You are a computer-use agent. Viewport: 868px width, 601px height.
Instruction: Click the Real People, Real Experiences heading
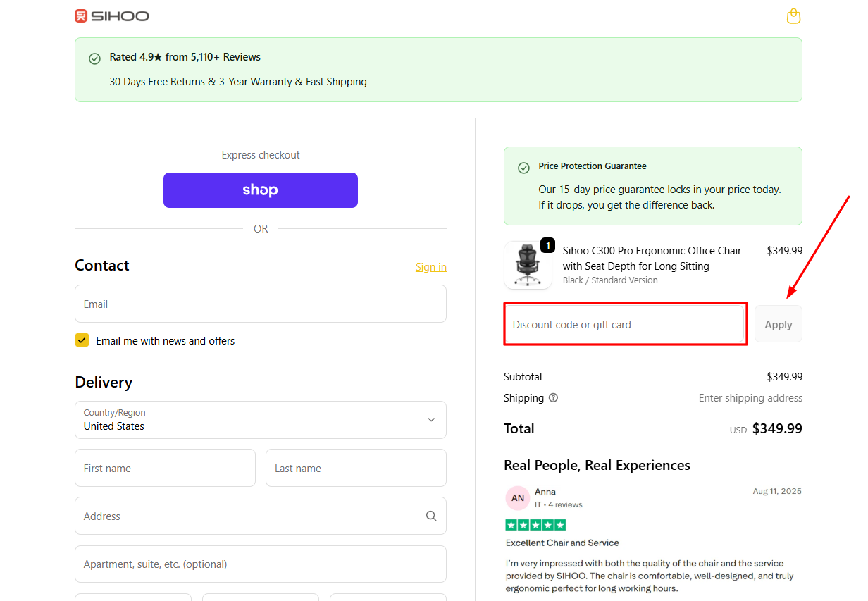(x=597, y=465)
